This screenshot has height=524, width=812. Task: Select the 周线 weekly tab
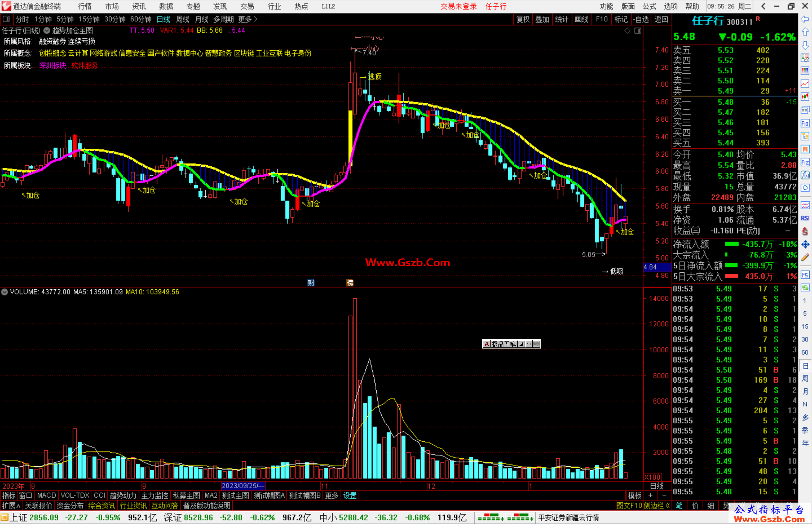tap(183, 19)
